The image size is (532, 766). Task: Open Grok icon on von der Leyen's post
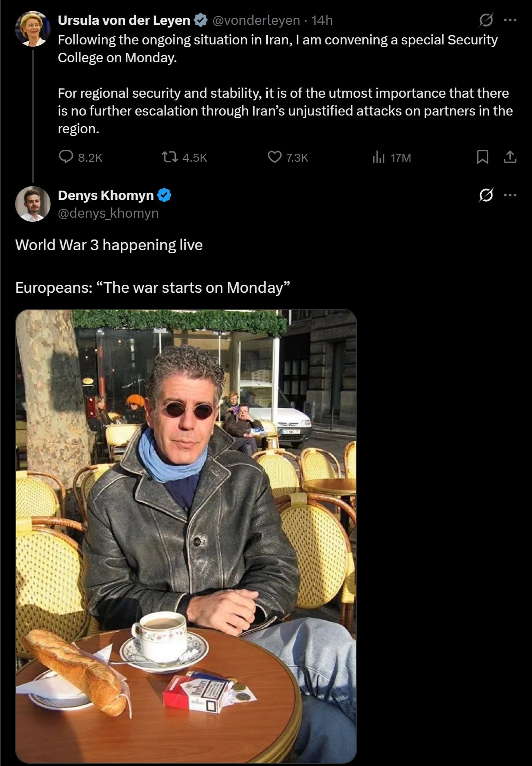pos(486,20)
